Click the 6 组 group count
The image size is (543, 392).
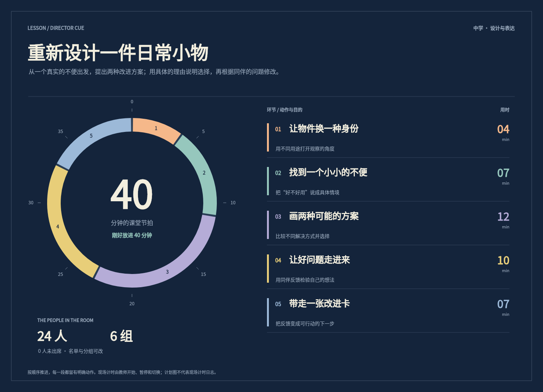[121, 336]
